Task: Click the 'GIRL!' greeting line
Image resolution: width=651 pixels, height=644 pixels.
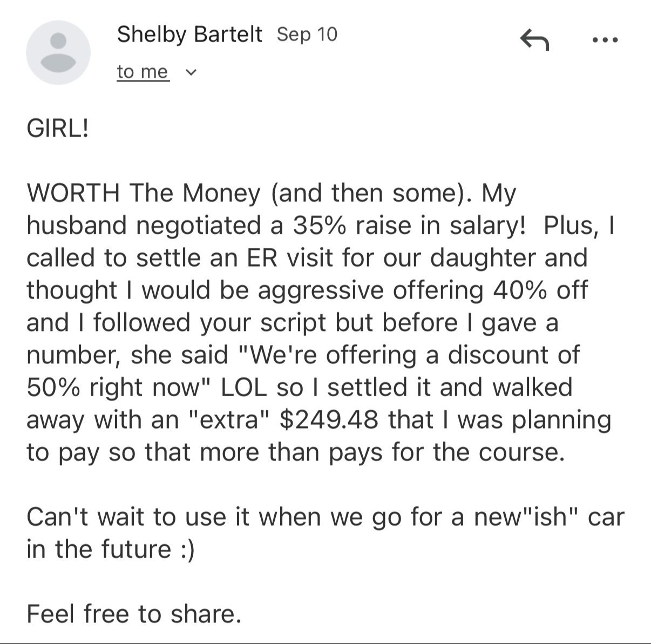Action: 57,129
